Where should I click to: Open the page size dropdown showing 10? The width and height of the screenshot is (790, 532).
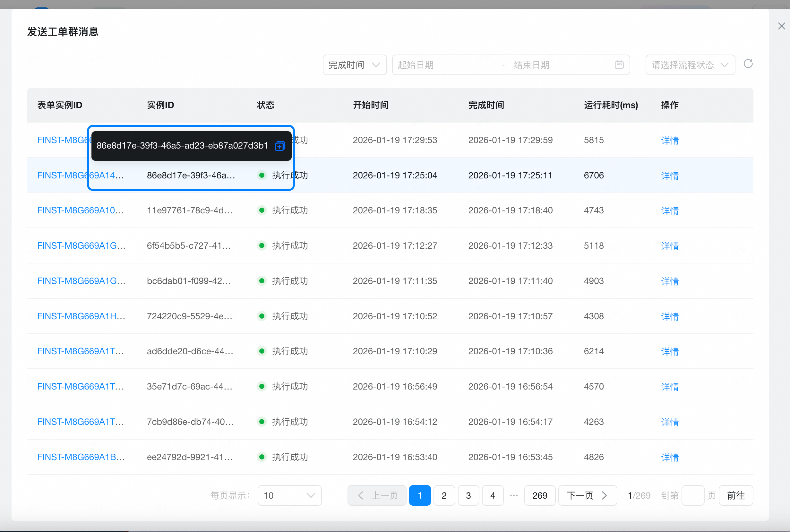289,495
